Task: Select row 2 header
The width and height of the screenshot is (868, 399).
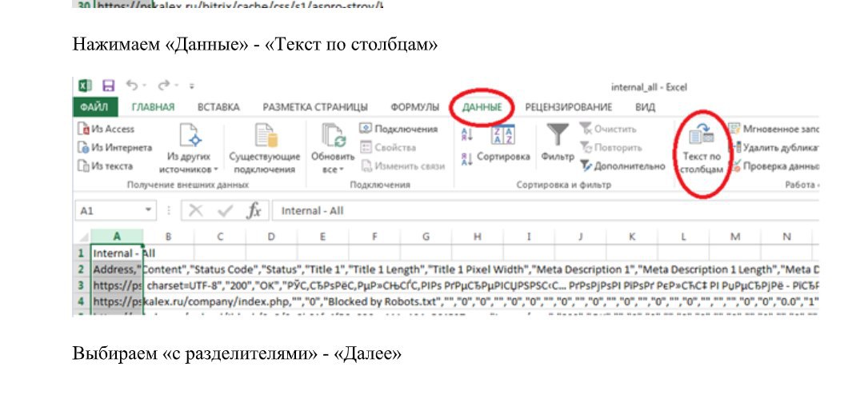Action: point(82,269)
